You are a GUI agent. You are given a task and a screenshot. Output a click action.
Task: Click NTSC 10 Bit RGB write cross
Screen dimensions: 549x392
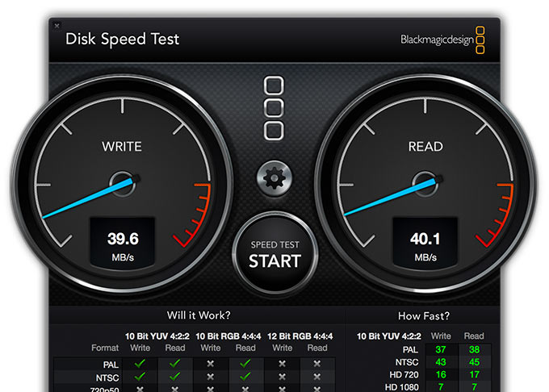[x=211, y=377]
